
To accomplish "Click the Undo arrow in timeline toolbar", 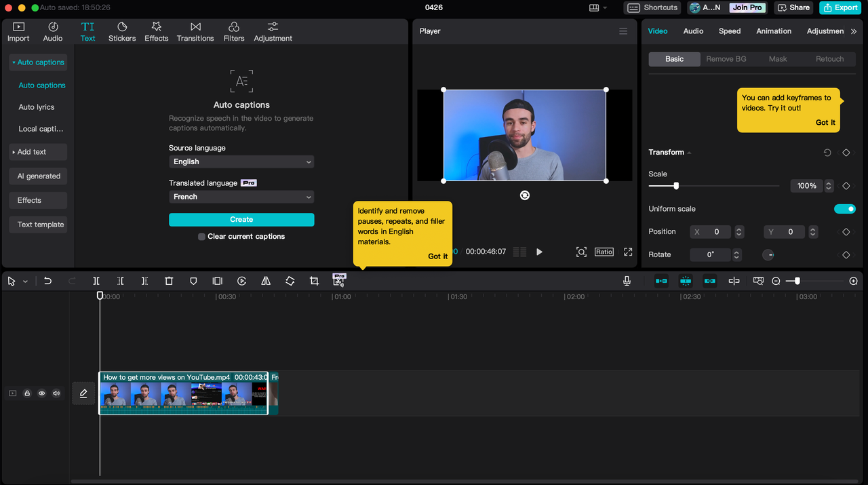I will pyautogui.click(x=47, y=281).
